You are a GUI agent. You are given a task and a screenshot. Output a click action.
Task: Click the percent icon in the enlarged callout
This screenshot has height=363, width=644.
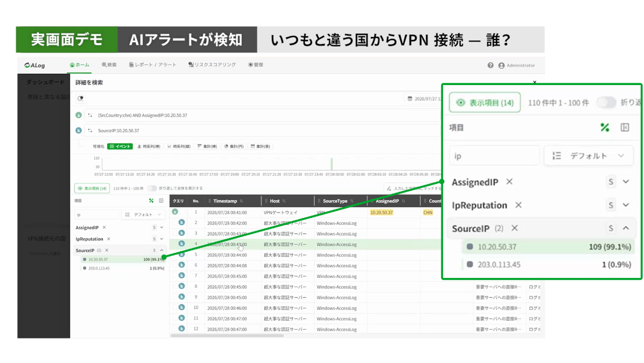(605, 127)
